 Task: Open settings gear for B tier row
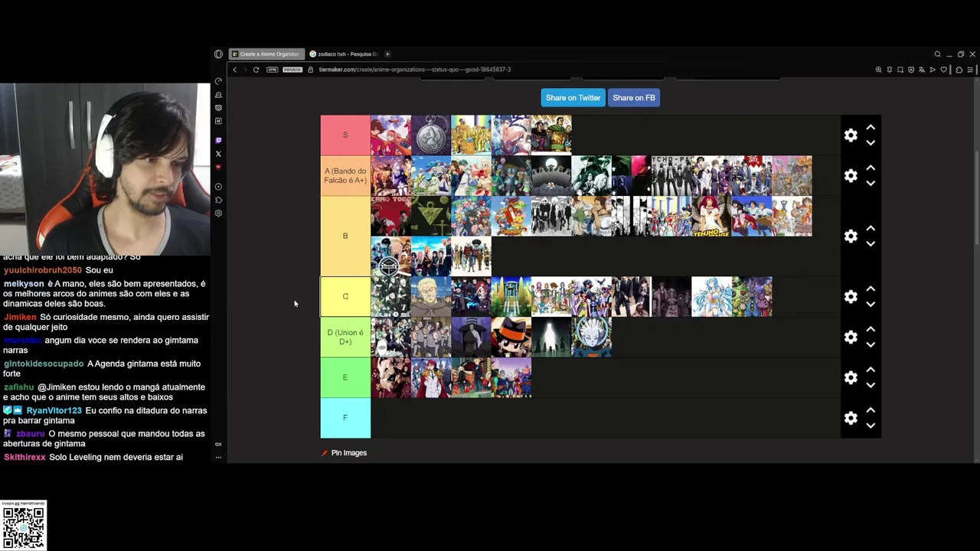(x=851, y=236)
